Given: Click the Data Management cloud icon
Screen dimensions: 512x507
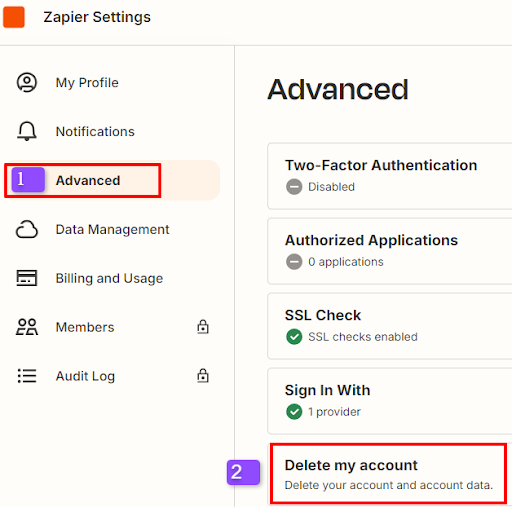Looking at the screenshot, I should [27, 229].
